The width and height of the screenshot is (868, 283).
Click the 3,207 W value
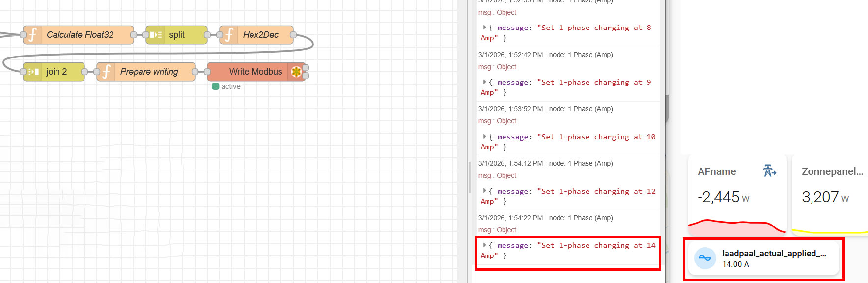coord(825,198)
